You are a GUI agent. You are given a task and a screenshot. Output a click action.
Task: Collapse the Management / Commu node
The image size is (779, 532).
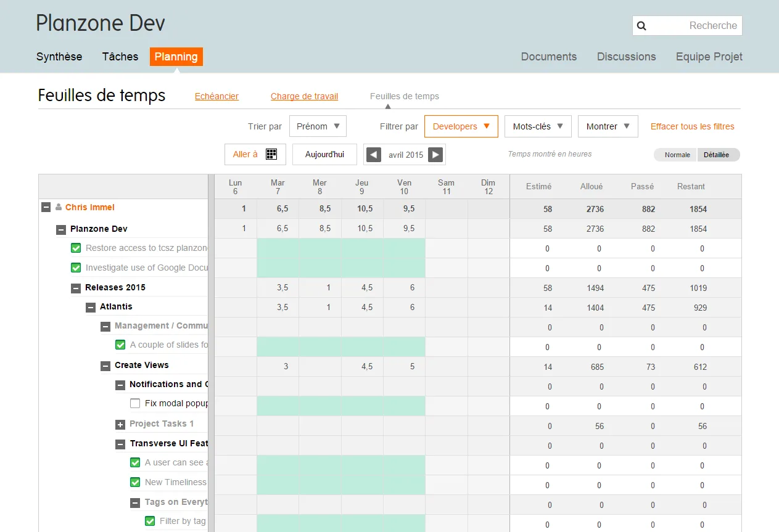[x=105, y=326]
